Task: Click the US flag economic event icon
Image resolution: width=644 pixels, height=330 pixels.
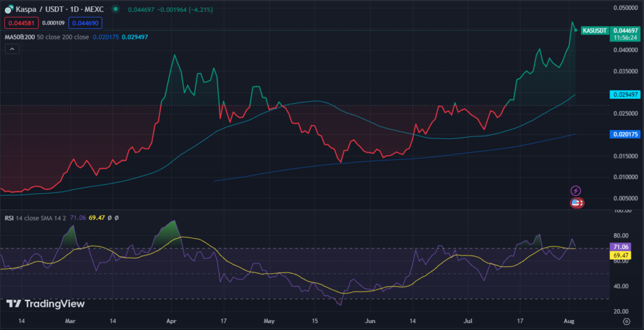Action: coord(576,202)
